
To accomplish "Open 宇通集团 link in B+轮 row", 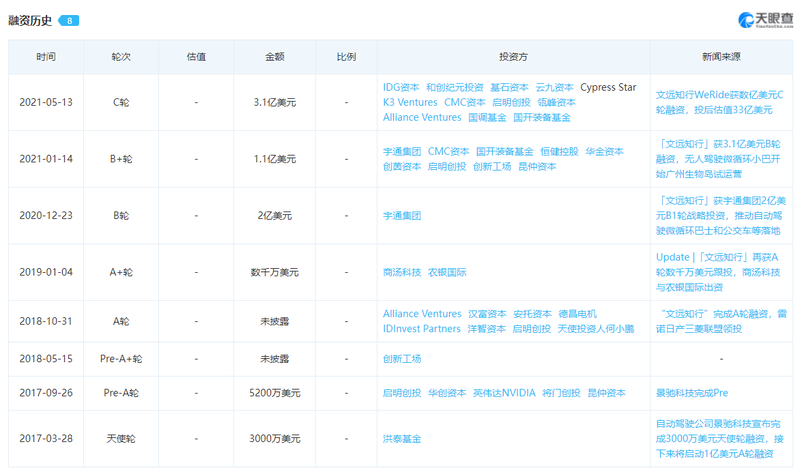I will pos(402,152).
